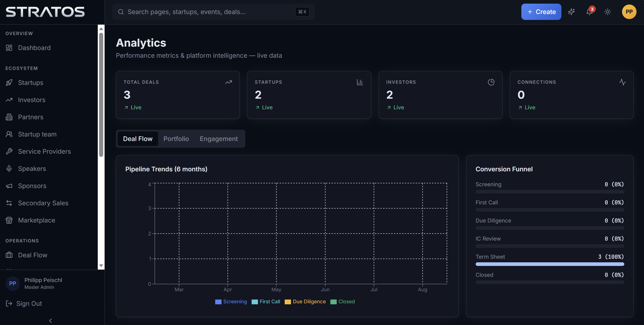This screenshot has width=644, height=325.
Task: Focus the search pages, startups, events field
Action: point(213,12)
